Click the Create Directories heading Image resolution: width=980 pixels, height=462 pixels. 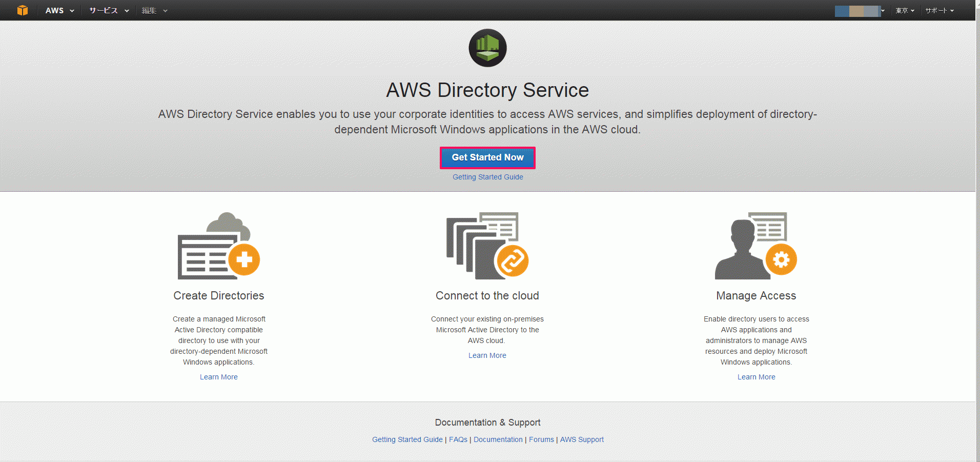(219, 296)
